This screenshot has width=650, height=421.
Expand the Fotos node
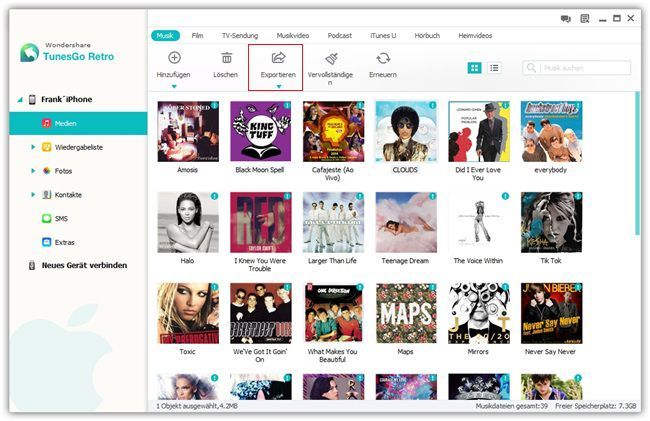(33, 171)
